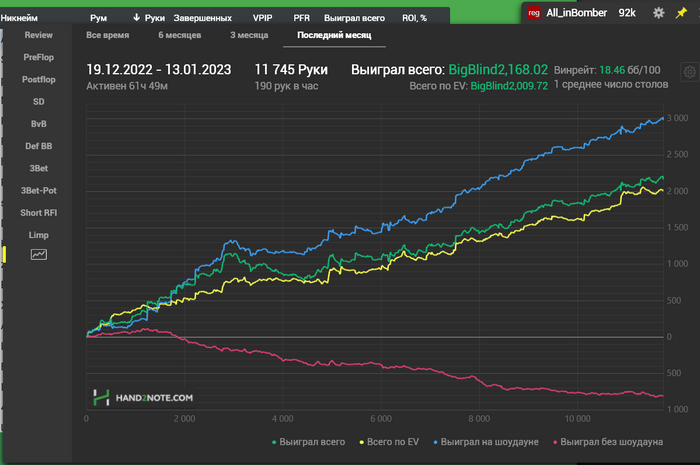
Task: Open the PreFlop section
Action: pyautogui.click(x=39, y=57)
